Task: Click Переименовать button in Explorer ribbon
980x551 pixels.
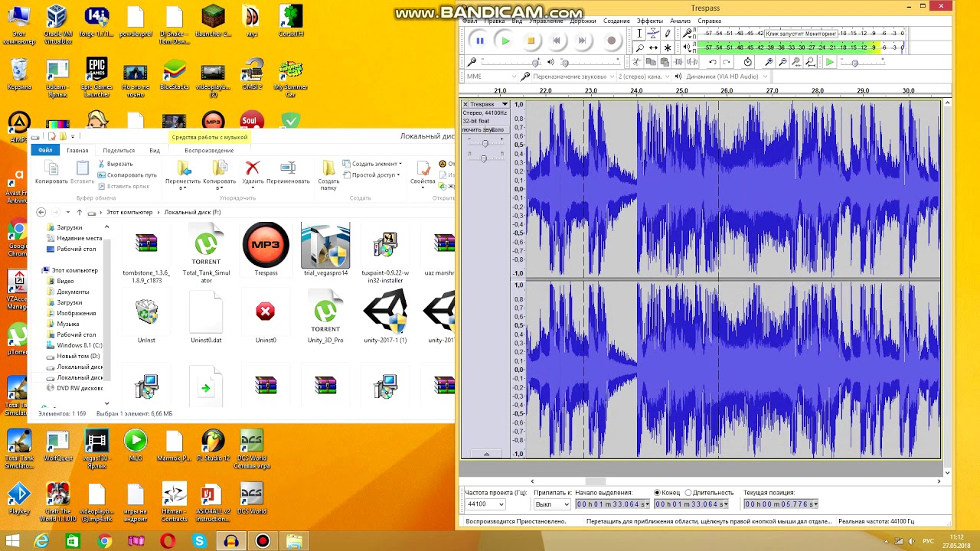Action: pyautogui.click(x=288, y=173)
